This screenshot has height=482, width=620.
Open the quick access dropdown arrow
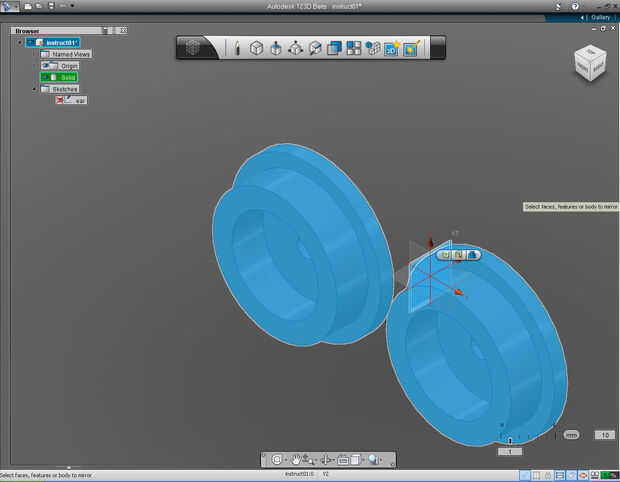[x=72, y=6]
